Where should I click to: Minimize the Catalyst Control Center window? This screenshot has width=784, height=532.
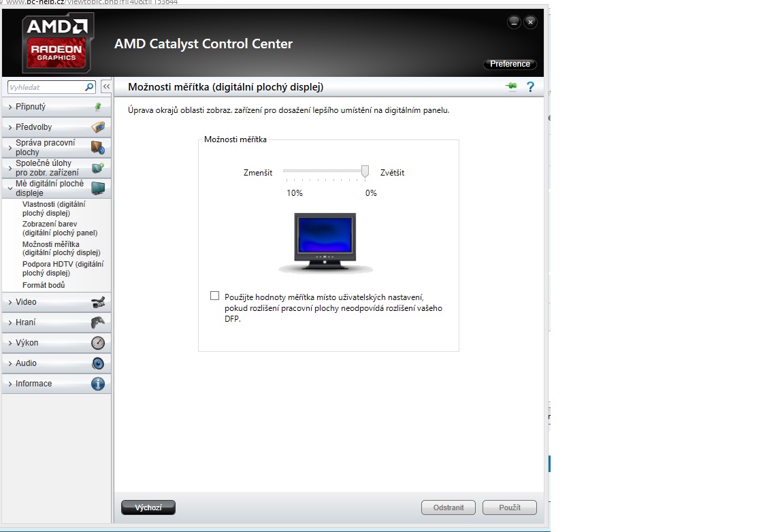514,22
